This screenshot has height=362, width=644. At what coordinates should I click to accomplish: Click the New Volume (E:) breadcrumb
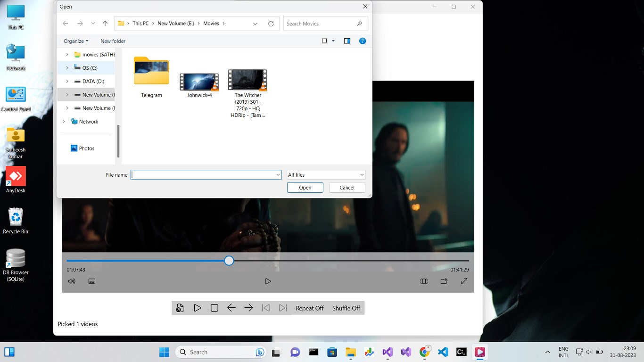[176, 24]
